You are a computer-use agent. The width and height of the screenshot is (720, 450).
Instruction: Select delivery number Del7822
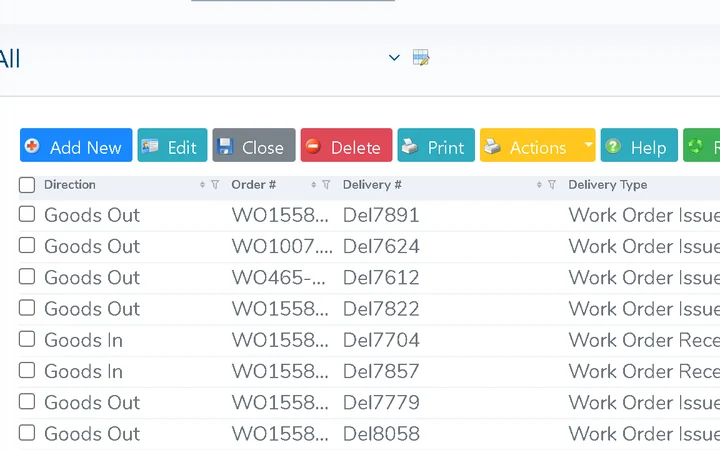pyautogui.click(x=381, y=309)
